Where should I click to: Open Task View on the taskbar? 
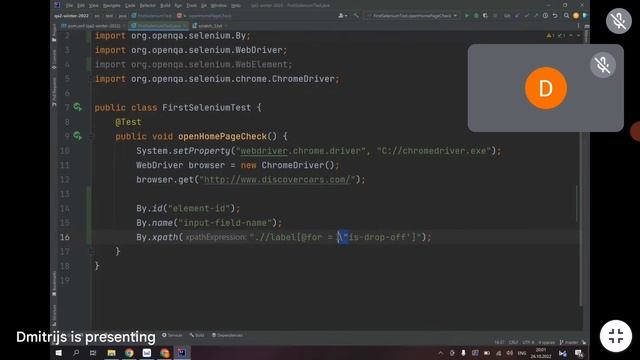pyautogui.click(x=93, y=353)
